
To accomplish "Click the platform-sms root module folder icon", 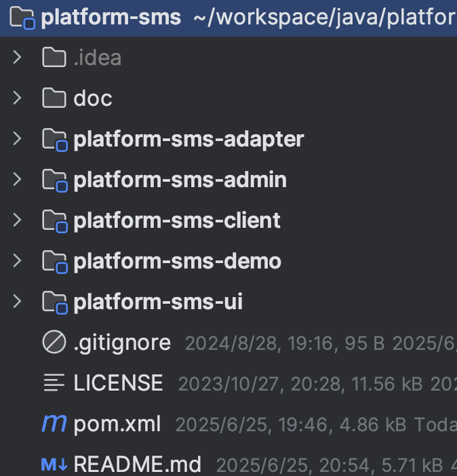I will pos(22,18).
